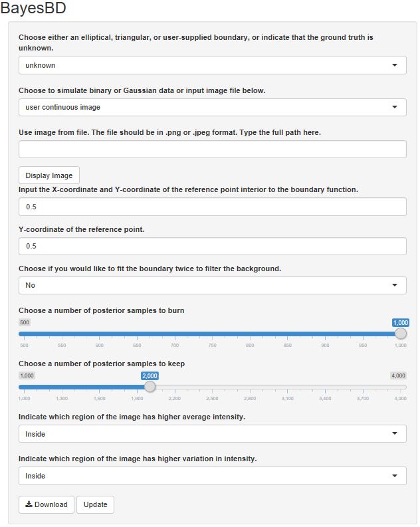Open the higher average intensity dropdown
The image size is (420, 527).
[x=212, y=434]
